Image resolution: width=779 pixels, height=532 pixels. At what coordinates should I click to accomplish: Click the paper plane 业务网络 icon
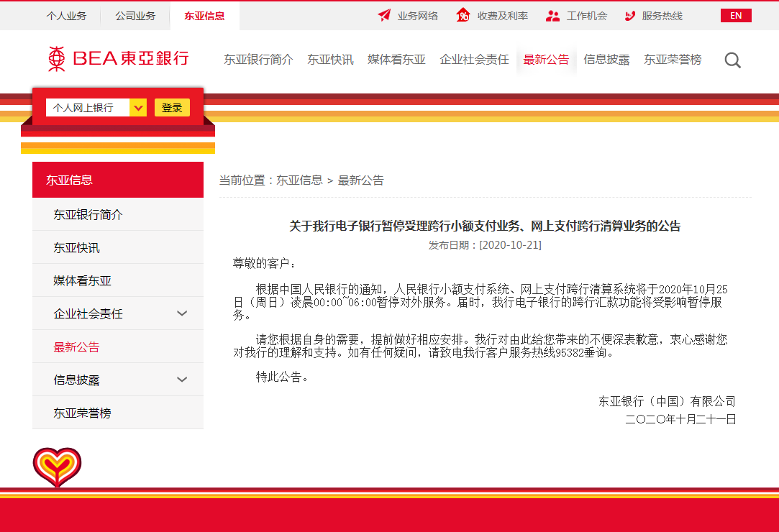384,15
